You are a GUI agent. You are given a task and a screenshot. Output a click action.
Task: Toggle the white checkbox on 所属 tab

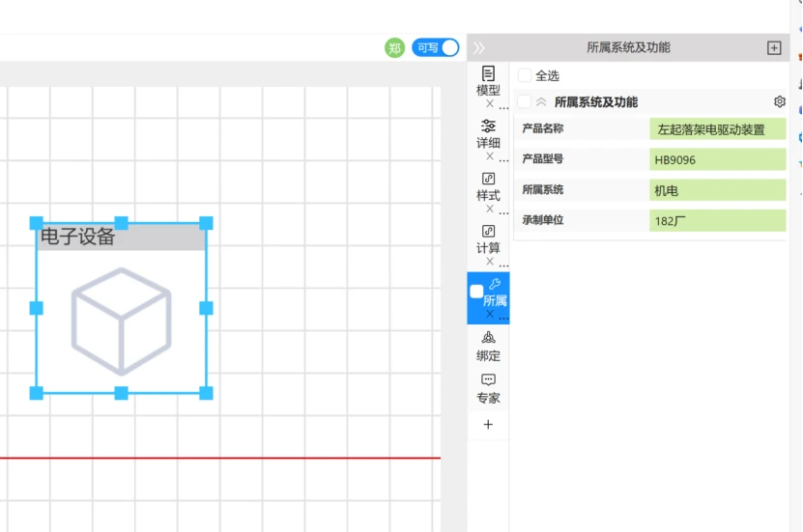point(476,291)
